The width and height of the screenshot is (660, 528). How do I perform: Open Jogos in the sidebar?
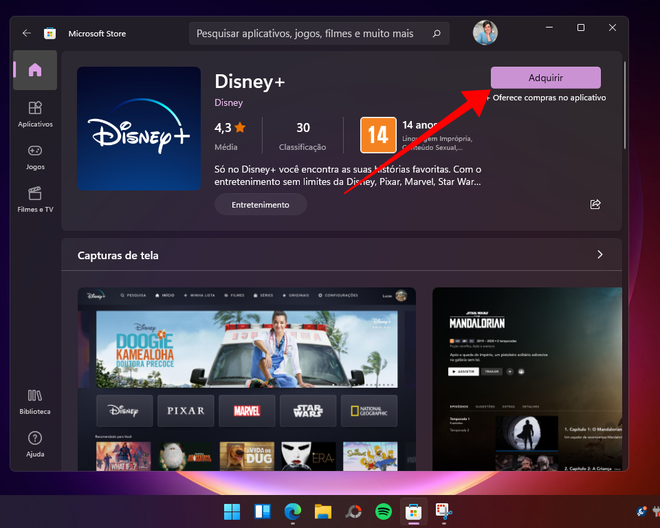tap(35, 157)
